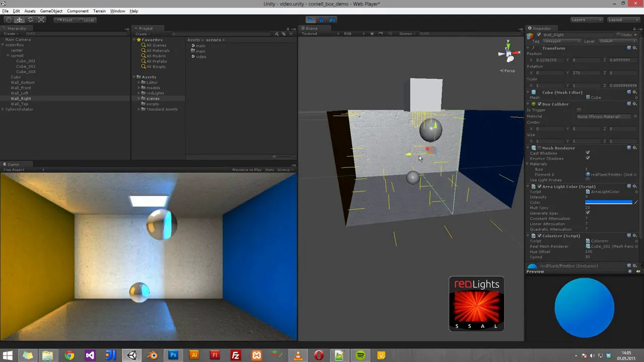The width and height of the screenshot is (644, 362).
Task: Toggle Generate Spec checkbox
Action: (588, 213)
